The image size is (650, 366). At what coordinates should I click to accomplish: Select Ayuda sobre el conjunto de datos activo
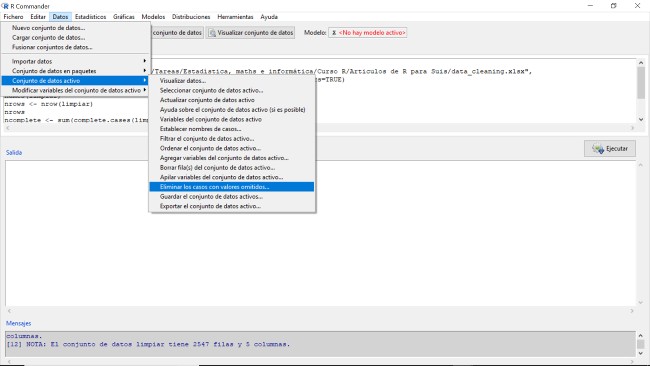pyautogui.click(x=232, y=110)
